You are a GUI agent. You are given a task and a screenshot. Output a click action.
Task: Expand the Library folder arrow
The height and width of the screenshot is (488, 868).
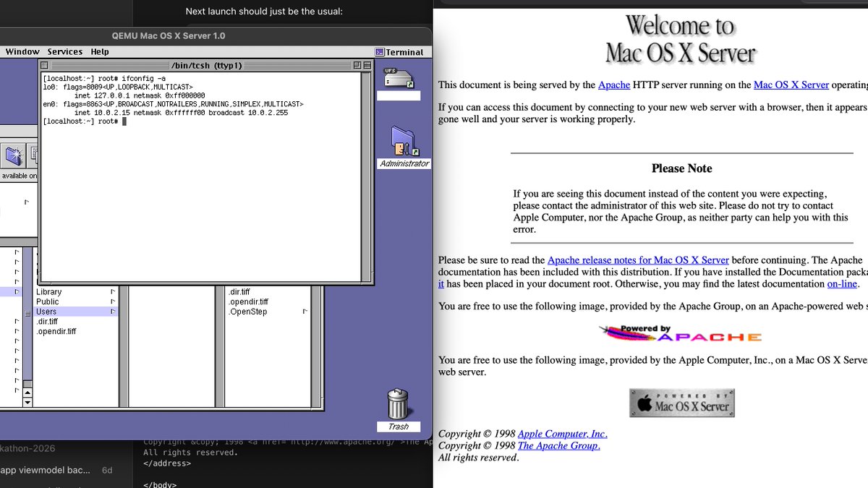[113, 292]
